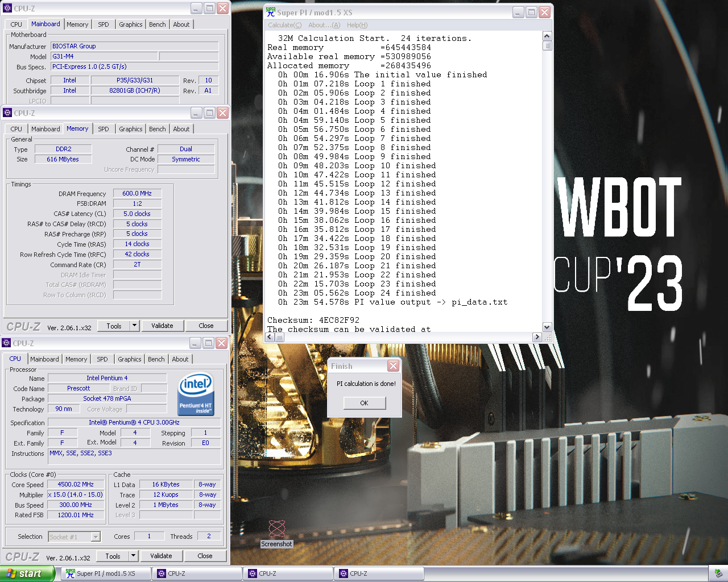The image size is (728, 582).
Task: Click CAS# Latency value 5.0 clocks
Action: click(x=137, y=214)
